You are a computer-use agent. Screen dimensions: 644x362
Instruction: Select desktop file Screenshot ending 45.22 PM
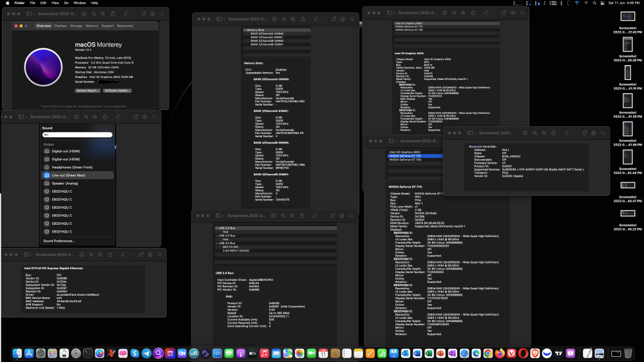pyautogui.click(x=627, y=220)
